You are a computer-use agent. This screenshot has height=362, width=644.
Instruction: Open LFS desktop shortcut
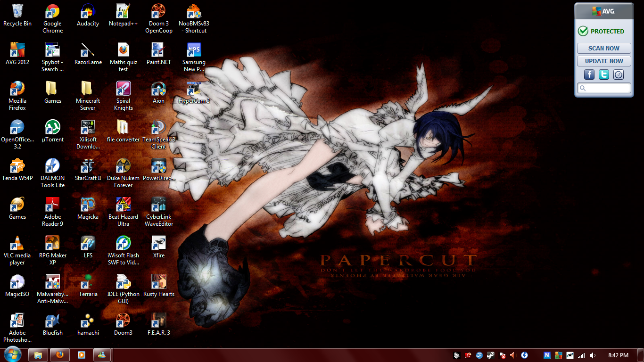pyautogui.click(x=88, y=247)
